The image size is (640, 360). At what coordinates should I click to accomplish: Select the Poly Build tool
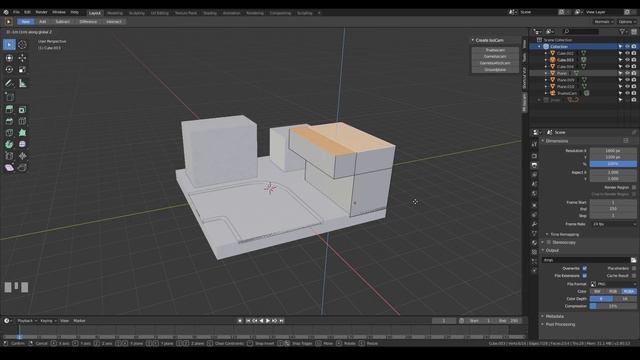point(22,133)
